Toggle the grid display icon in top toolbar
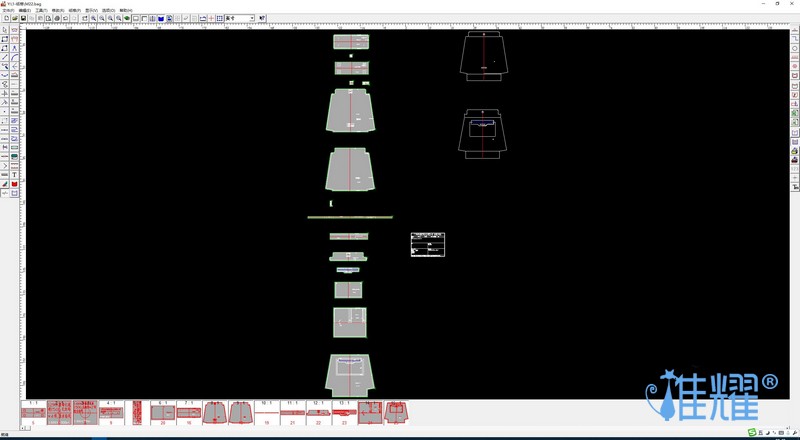Viewport: 800px width, 440px height. (x=220, y=18)
